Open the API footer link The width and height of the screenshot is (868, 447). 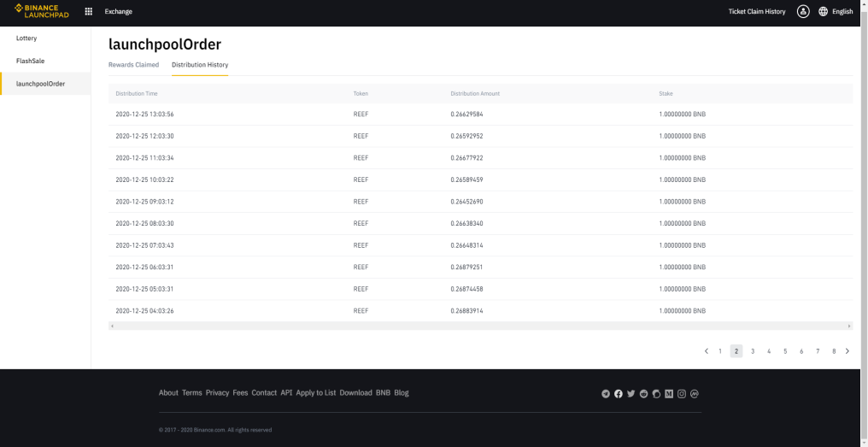(286, 392)
